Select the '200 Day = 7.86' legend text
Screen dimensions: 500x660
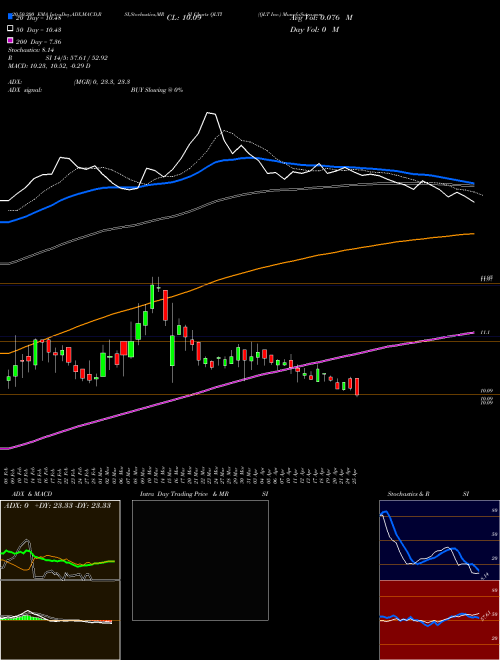(x=39, y=42)
